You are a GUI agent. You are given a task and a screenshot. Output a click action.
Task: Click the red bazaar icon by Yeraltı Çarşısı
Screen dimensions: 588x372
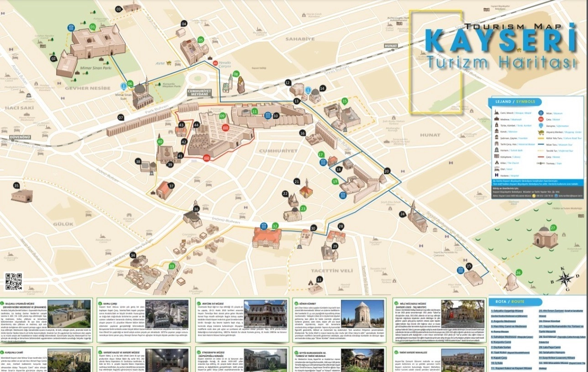click(x=215, y=63)
